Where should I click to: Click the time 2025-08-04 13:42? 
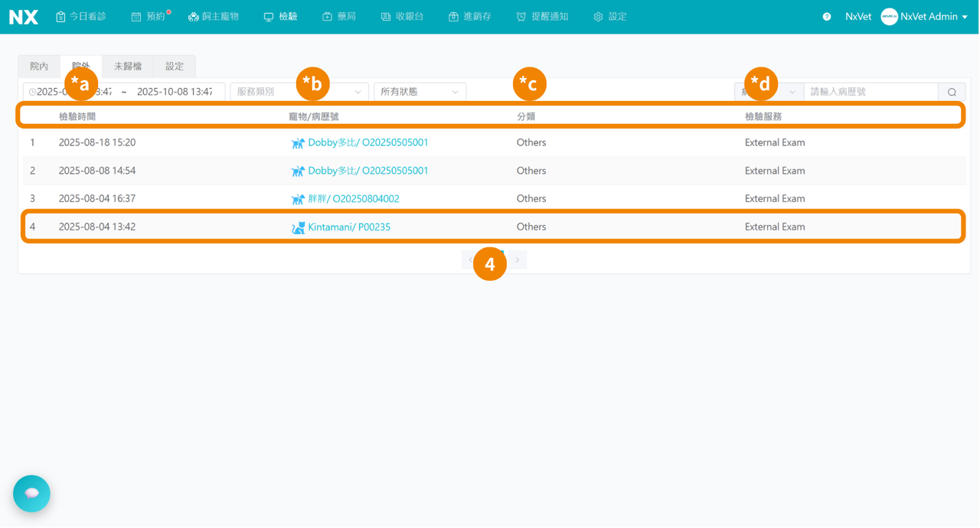(97, 227)
